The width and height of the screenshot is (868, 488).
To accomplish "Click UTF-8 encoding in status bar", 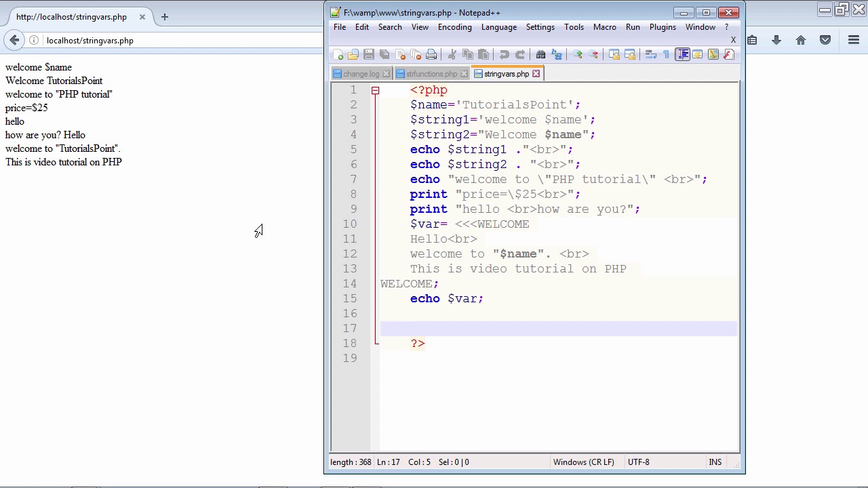I will click(639, 462).
